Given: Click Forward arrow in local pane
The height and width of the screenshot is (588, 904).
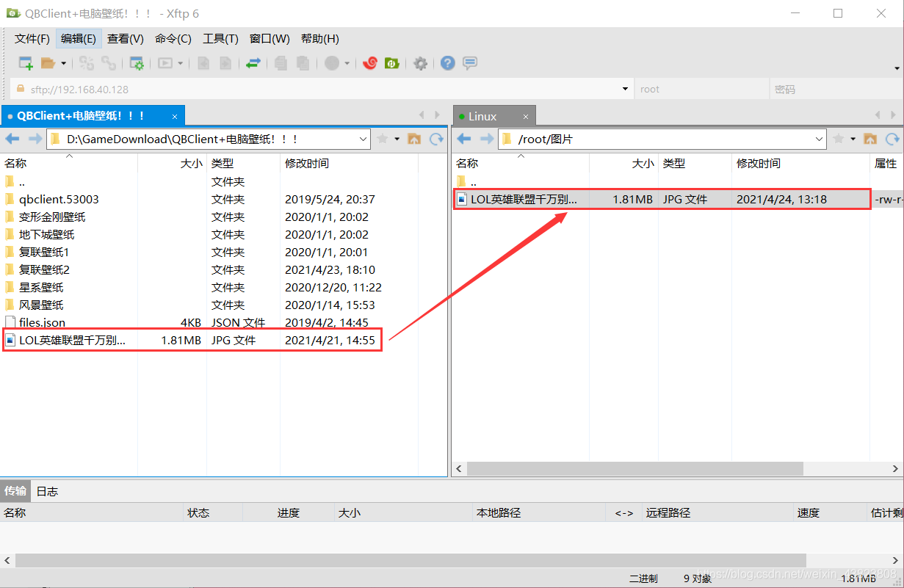Looking at the screenshot, I should coord(35,139).
